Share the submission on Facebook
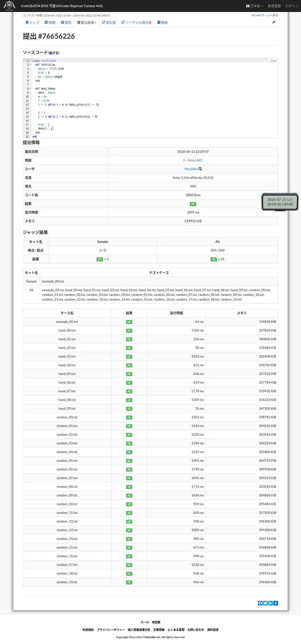This screenshot has height=644, width=301. pos(260,603)
